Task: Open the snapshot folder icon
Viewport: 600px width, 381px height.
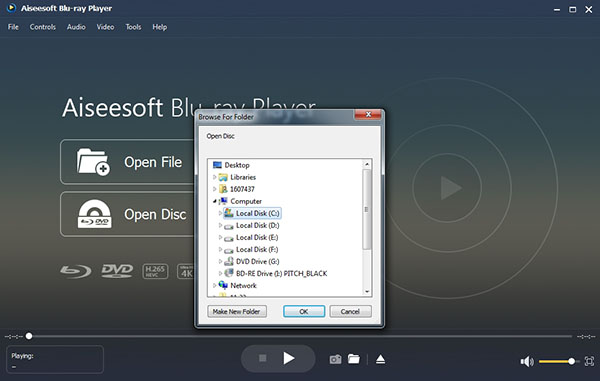Action: coord(354,359)
